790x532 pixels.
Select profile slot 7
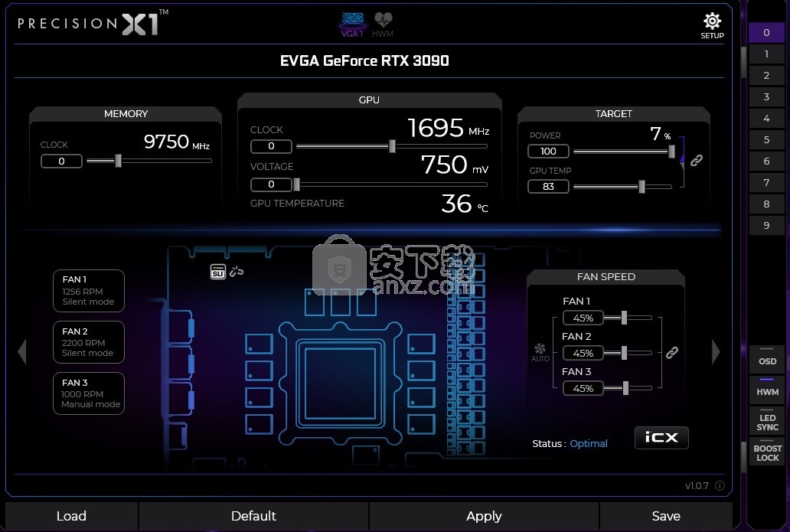(766, 182)
